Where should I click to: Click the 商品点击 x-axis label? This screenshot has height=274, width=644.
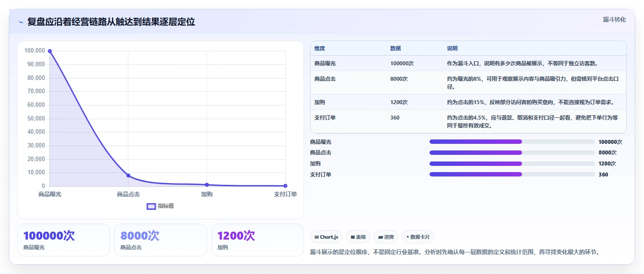click(x=128, y=194)
